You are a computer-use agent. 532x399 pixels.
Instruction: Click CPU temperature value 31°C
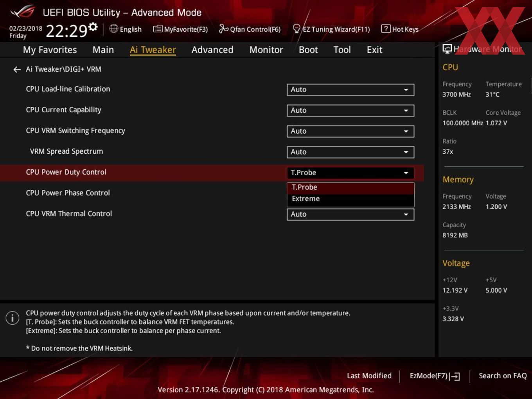[x=492, y=94]
